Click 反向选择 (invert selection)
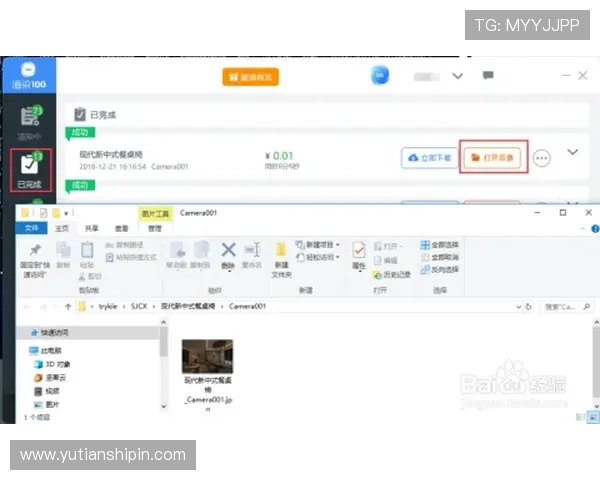The height and width of the screenshot is (480, 600). 439,269
